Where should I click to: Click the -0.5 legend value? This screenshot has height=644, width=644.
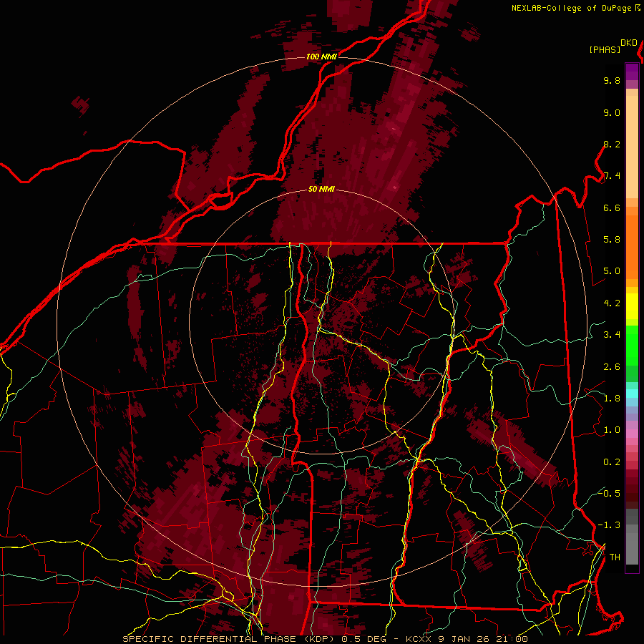click(x=609, y=494)
